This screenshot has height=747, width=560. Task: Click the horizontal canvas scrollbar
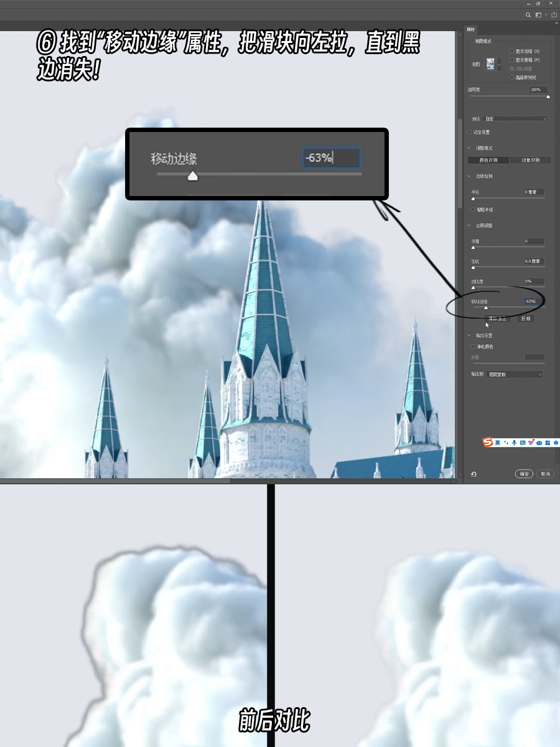(x=114, y=481)
